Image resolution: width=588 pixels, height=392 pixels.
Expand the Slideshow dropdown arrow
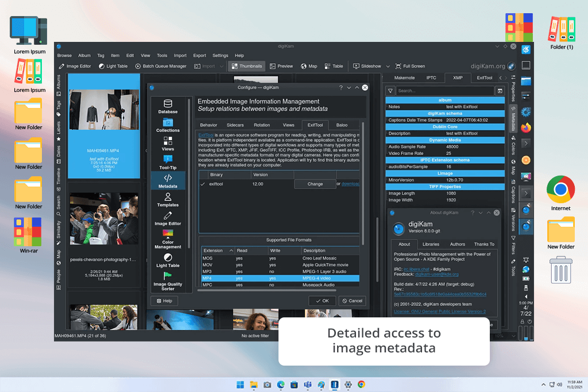point(388,67)
